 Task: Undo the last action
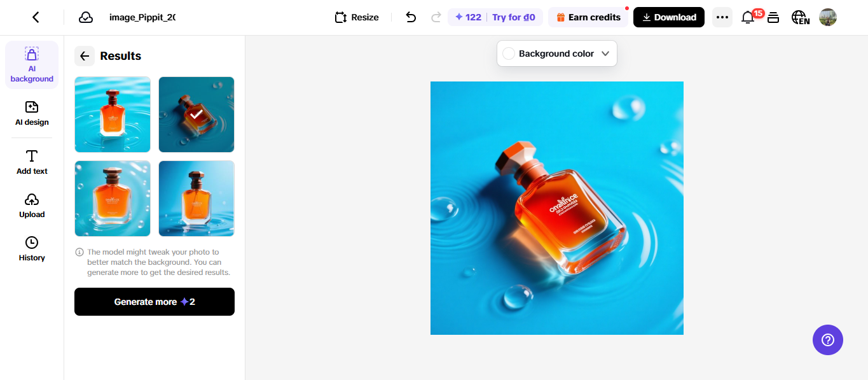coord(411,17)
